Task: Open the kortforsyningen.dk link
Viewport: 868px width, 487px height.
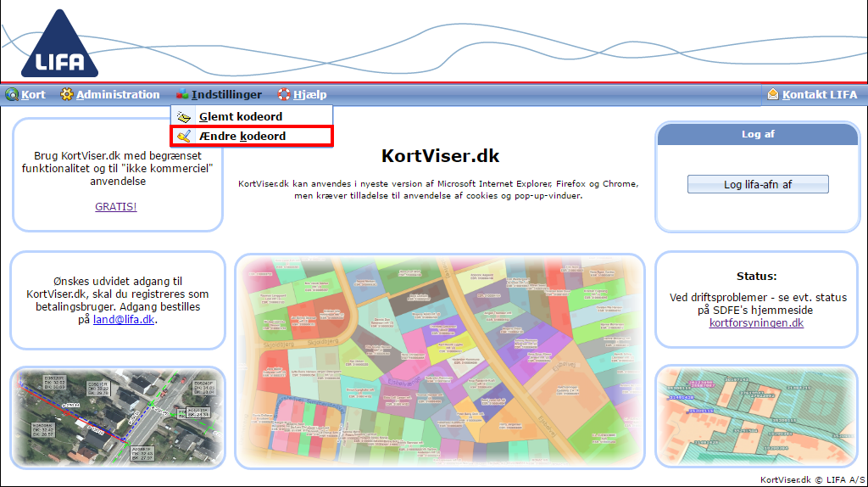Action: 756,323
